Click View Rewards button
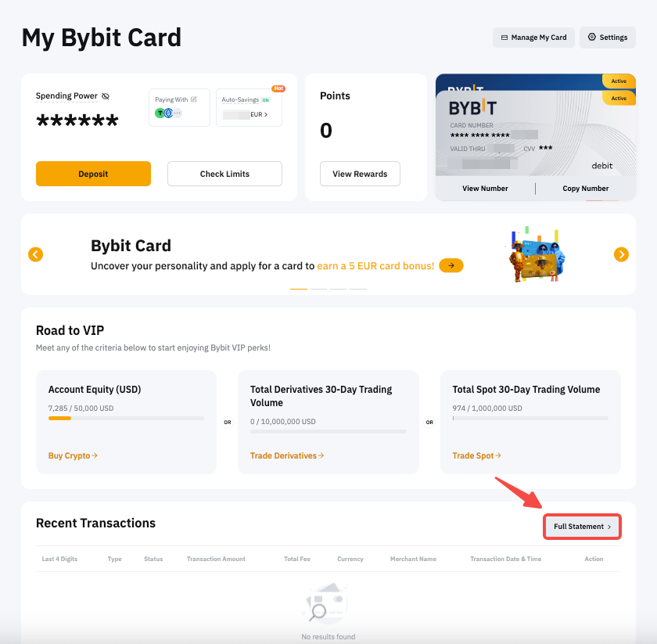The image size is (657, 644). pos(360,174)
